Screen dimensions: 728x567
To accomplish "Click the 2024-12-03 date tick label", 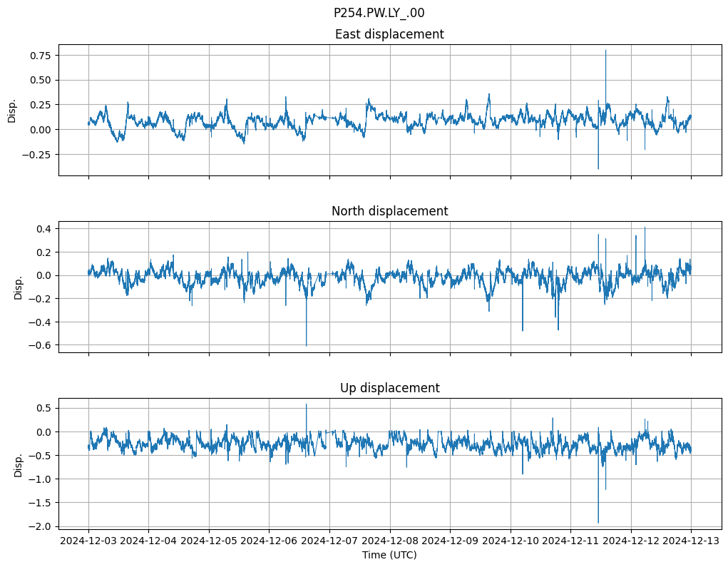I will (x=88, y=541).
